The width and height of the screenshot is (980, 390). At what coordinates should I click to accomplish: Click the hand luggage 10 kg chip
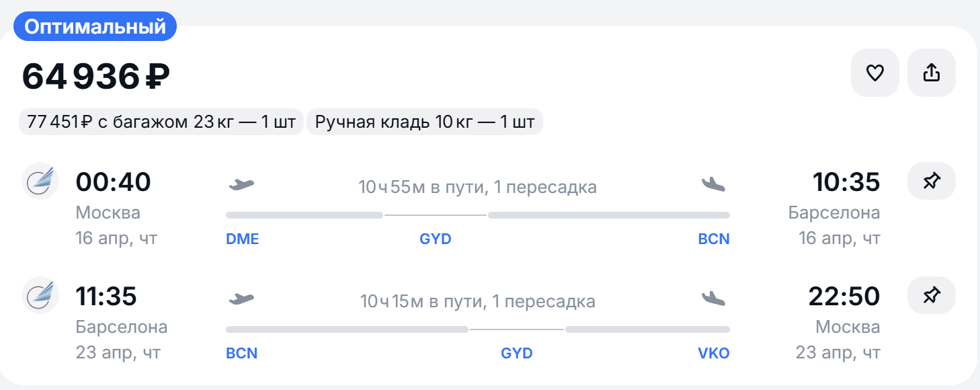click(425, 122)
